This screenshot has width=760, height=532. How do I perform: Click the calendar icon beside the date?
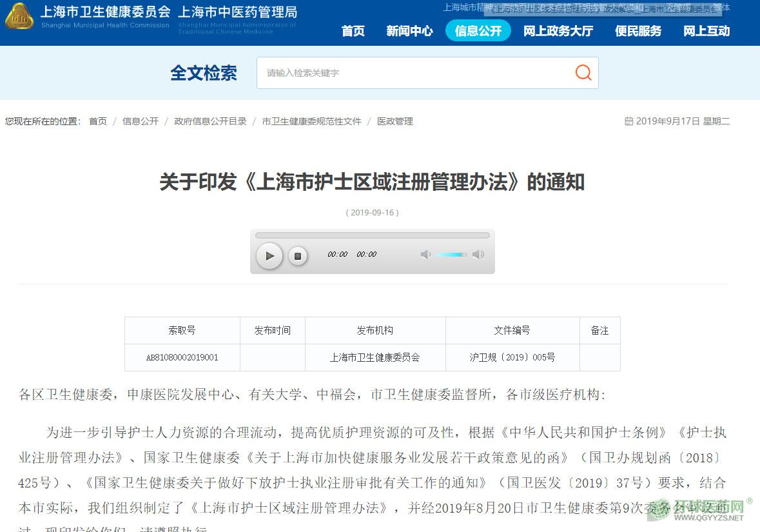pyautogui.click(x=628, y=121)
